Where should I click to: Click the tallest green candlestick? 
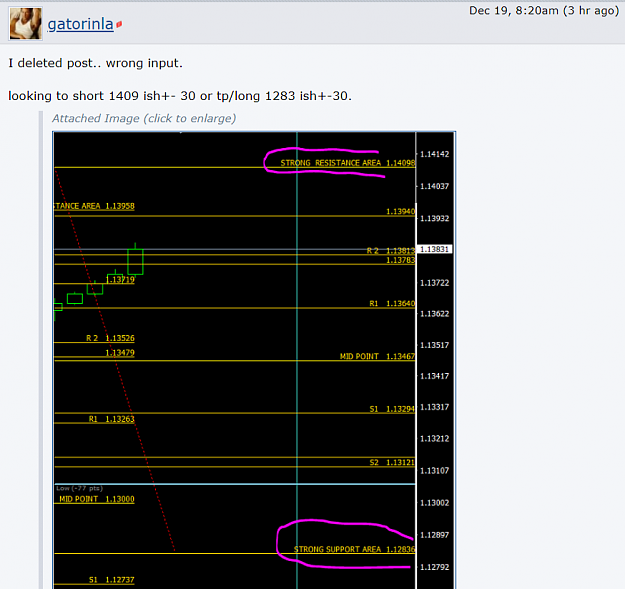(x=135, y=262)
